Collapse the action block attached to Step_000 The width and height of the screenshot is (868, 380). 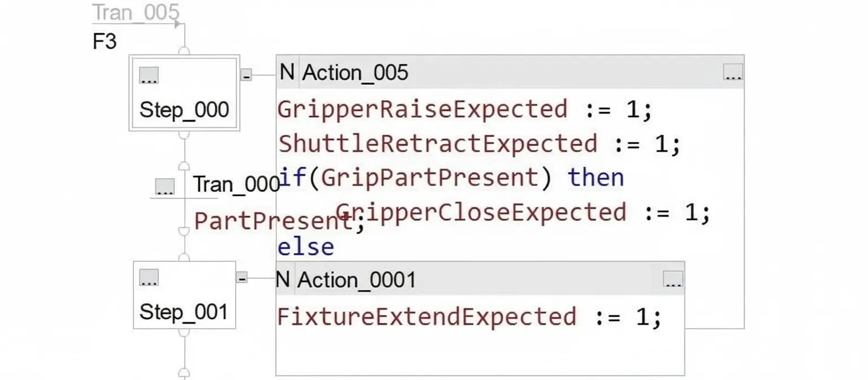coord(246,75)
